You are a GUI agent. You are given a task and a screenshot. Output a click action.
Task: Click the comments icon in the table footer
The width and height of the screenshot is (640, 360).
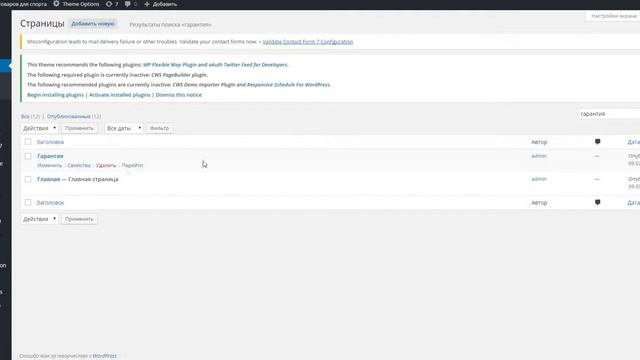[598, 202]
